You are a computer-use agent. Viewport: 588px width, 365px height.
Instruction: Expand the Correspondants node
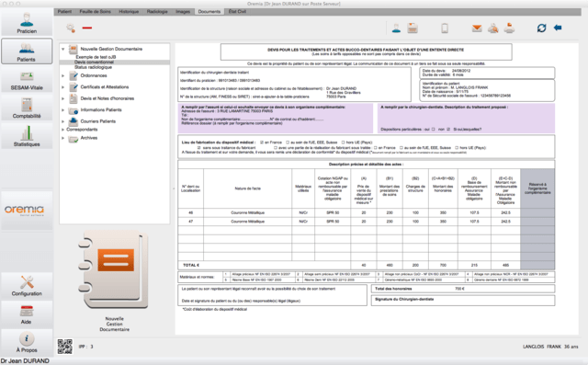[63, 130]
